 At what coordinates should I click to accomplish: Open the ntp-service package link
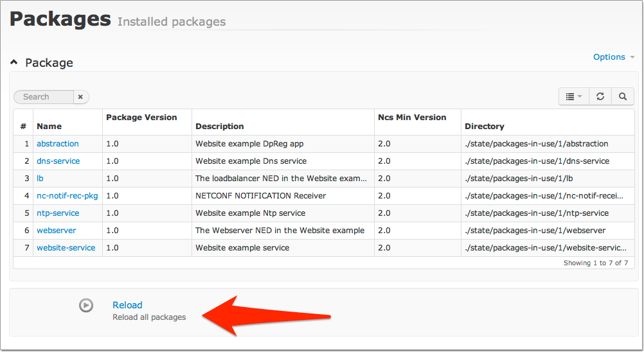[x=58, y=213]
